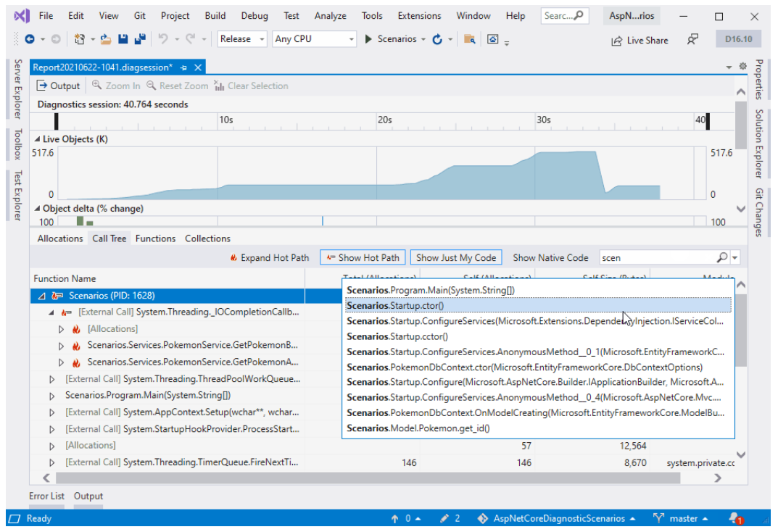The image size is (778, 532).
Task: Open the Analyze menu
Action: click(331, 16)
